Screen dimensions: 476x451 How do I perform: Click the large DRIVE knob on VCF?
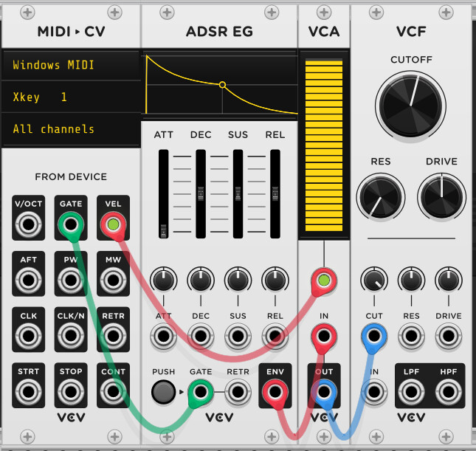441,197
